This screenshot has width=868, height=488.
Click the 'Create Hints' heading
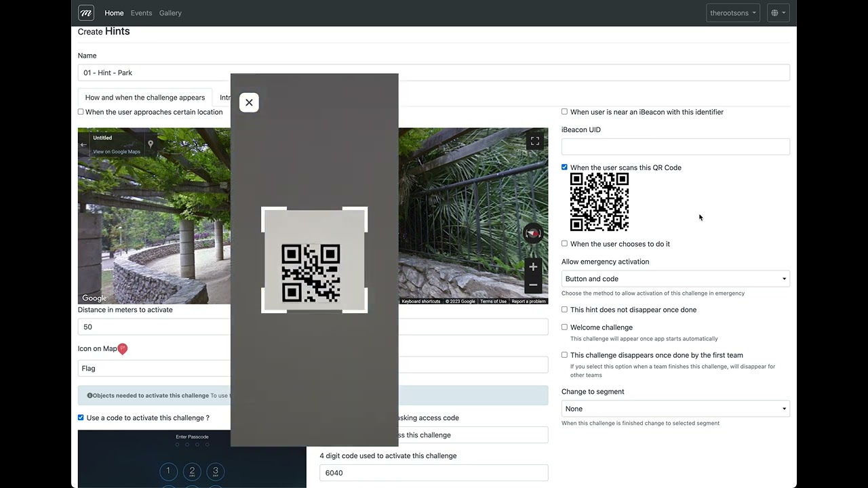[104, 31]
